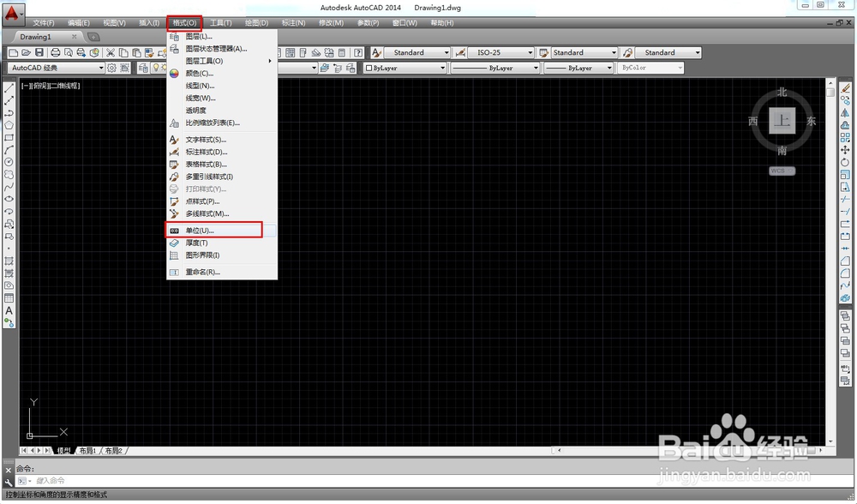Click the application menu red A button
The image size is (857, 504).
click(13, 13)
